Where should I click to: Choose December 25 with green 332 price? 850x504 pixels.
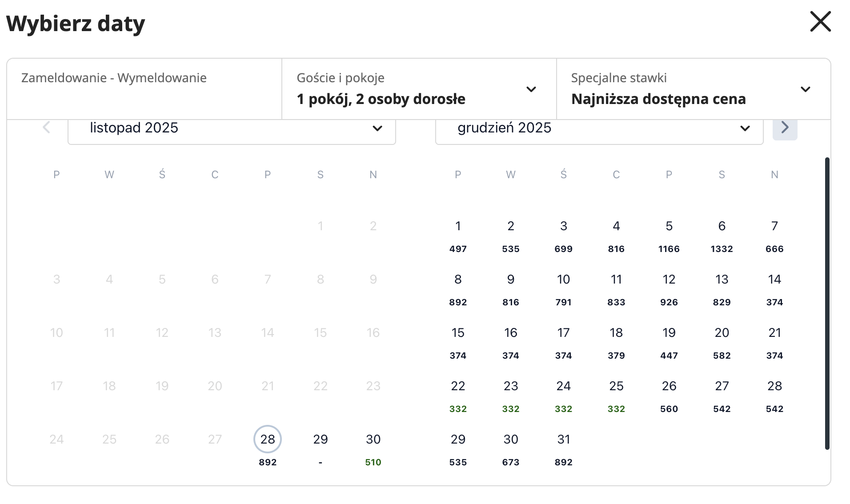pos(616,393)
